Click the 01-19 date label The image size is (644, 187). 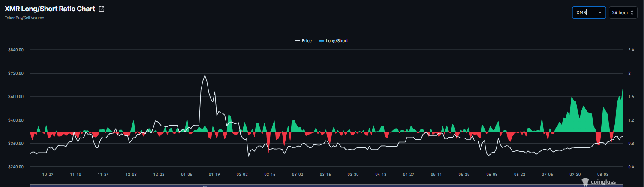(x=214, y=175)
